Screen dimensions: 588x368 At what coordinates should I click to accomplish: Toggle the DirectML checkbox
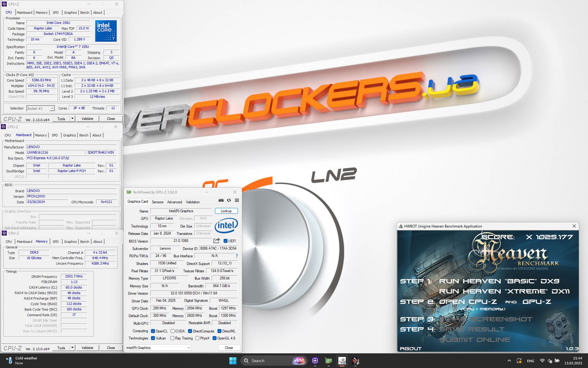pyautogui.click(x=219, y=331)
